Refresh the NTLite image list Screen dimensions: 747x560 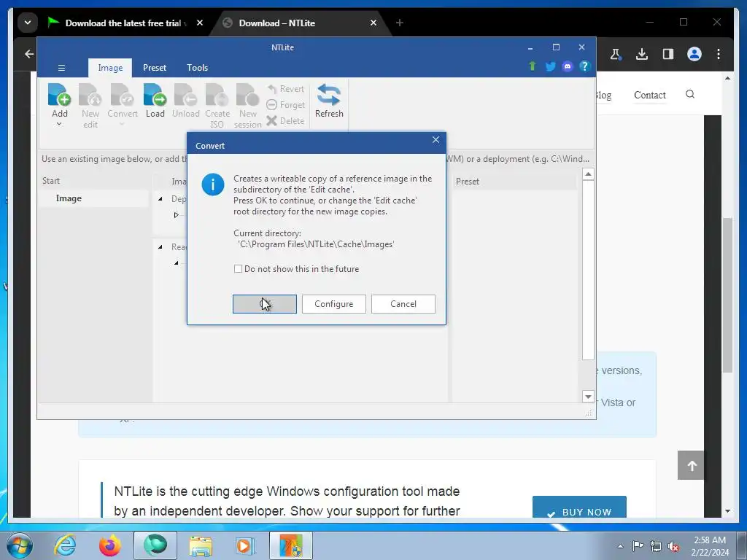click(329, 101)
